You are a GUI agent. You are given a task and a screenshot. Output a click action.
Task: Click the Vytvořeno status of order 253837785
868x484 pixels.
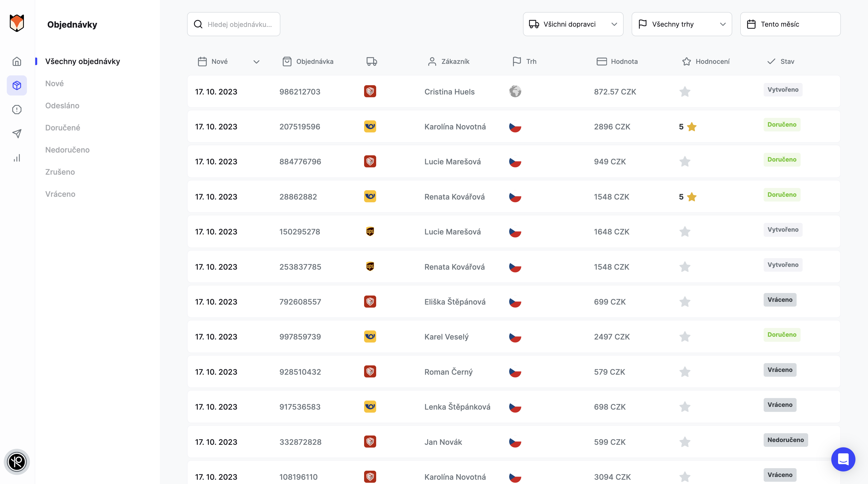coord(783,265)
